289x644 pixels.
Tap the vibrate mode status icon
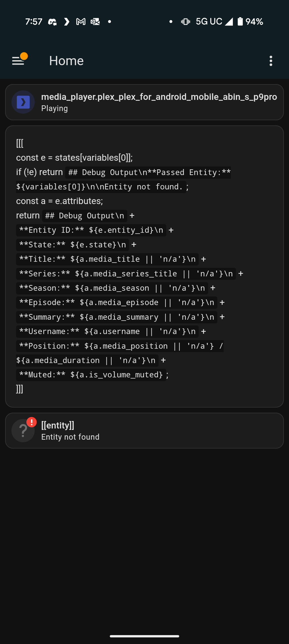185,22
